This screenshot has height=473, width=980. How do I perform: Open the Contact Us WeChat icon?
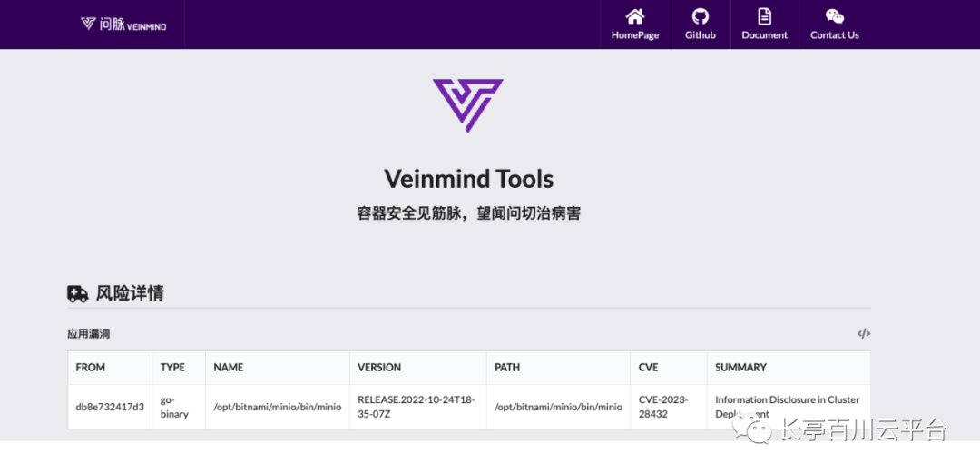[x=835, y=16]
